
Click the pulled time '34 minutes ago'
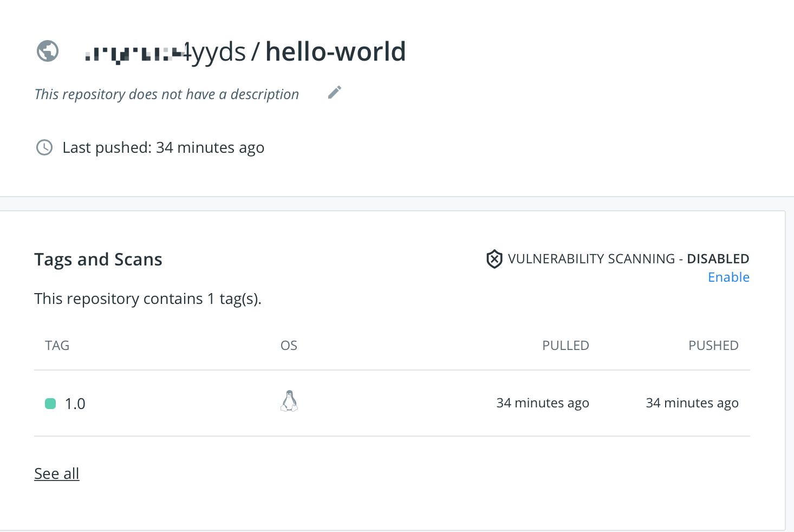543,403
